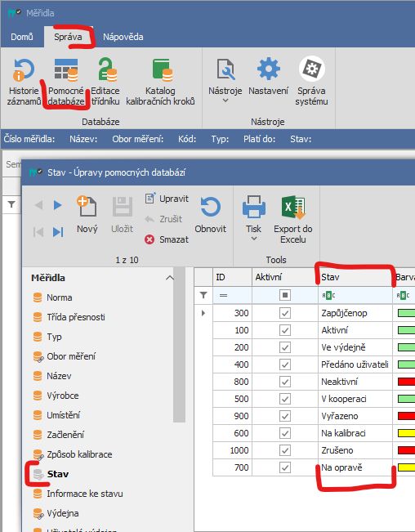Open Nastavení gear icon

coord(268,69)
